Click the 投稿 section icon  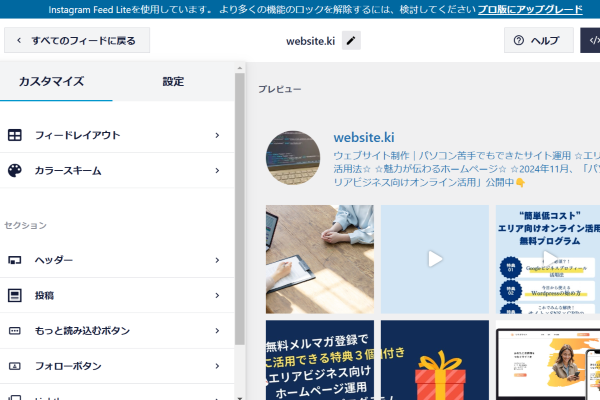click(x=15, y=296)
